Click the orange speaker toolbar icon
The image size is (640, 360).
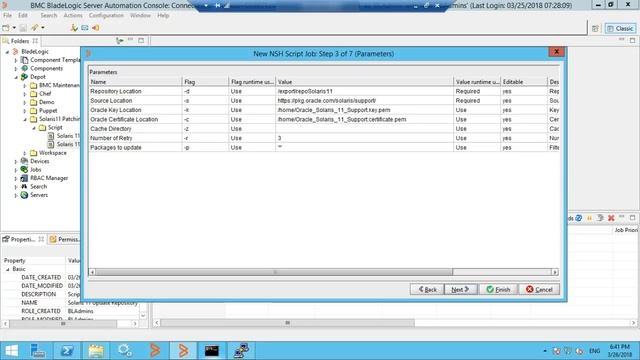click(96, 28)
